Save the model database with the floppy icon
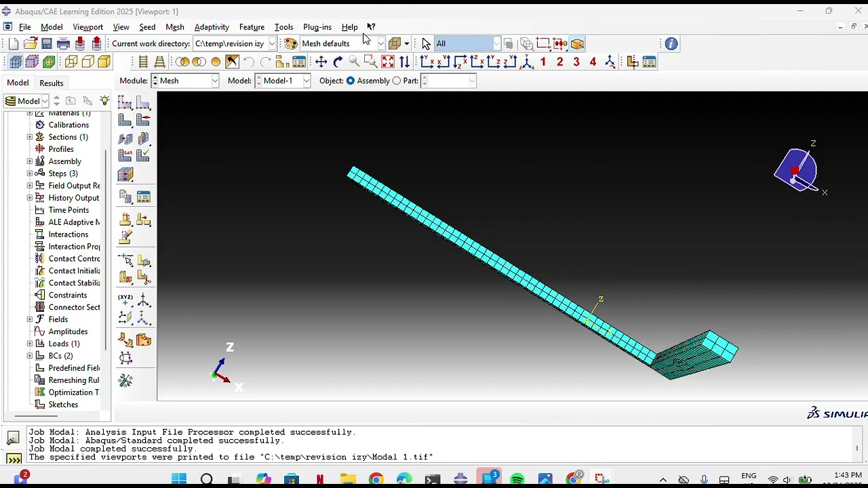This screenshot has height=488, width=868. (47, 44)
